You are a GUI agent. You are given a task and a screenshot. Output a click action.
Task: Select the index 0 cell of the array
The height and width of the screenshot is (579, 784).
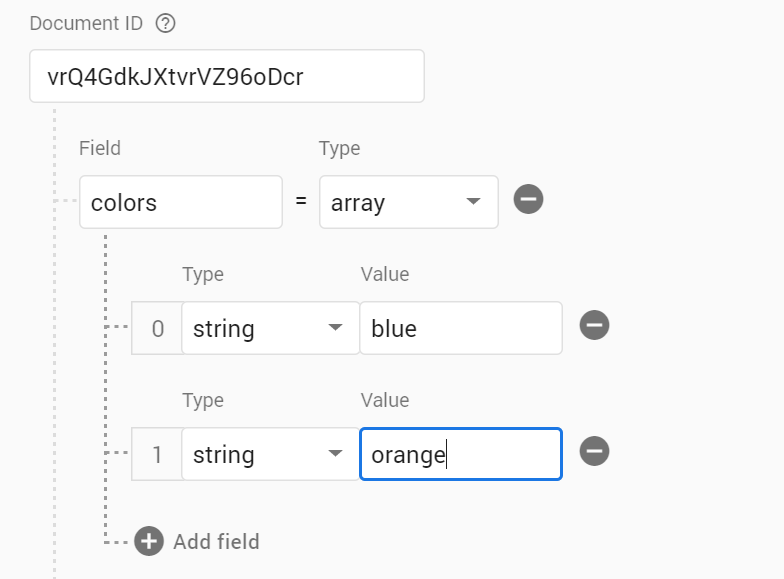coord(158,328)
